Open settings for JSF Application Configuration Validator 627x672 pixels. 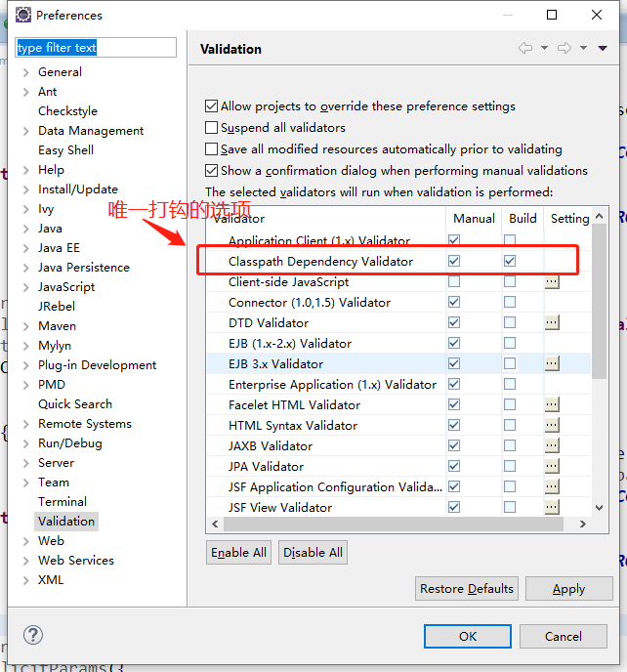[552, 486]
